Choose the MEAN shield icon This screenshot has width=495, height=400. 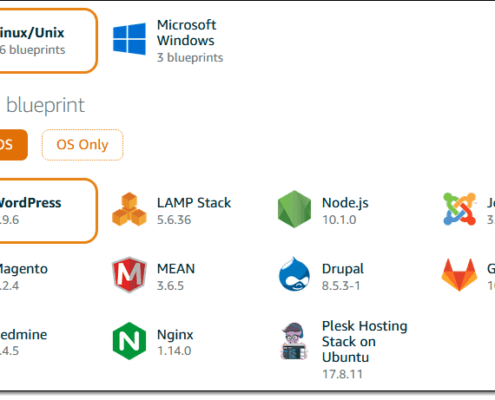(129, 275)
